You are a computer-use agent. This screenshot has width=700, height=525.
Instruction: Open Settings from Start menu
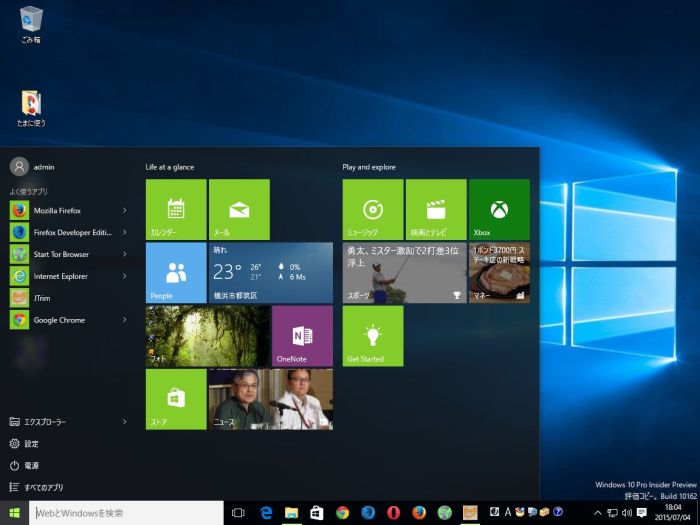pos(32,444)
